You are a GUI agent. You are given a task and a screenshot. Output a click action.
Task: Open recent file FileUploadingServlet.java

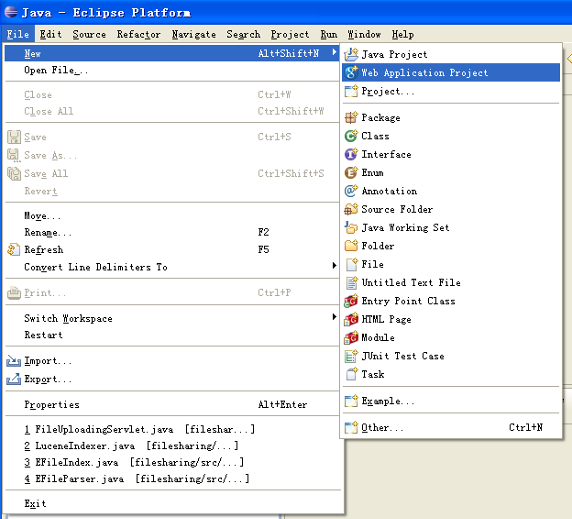click(172, 429)
